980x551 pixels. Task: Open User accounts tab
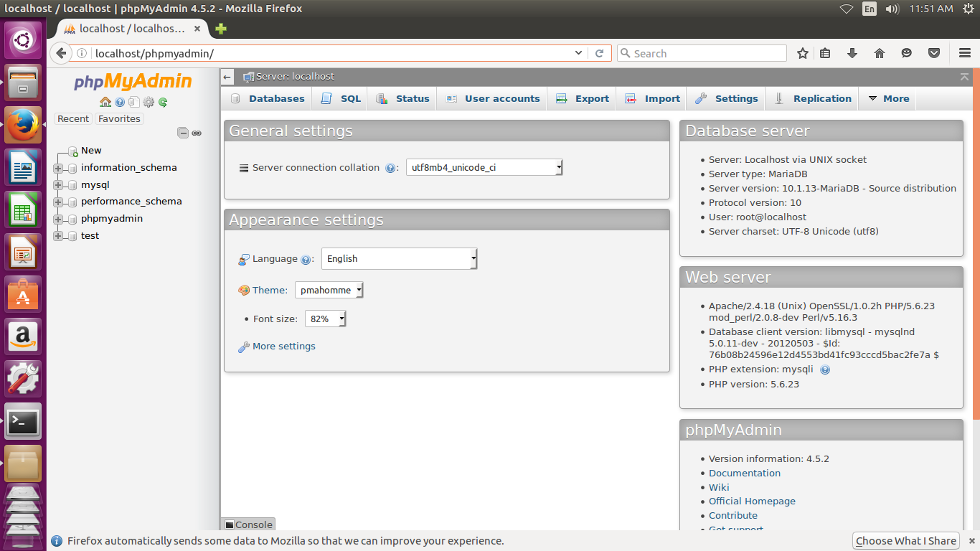coord(492,99)
